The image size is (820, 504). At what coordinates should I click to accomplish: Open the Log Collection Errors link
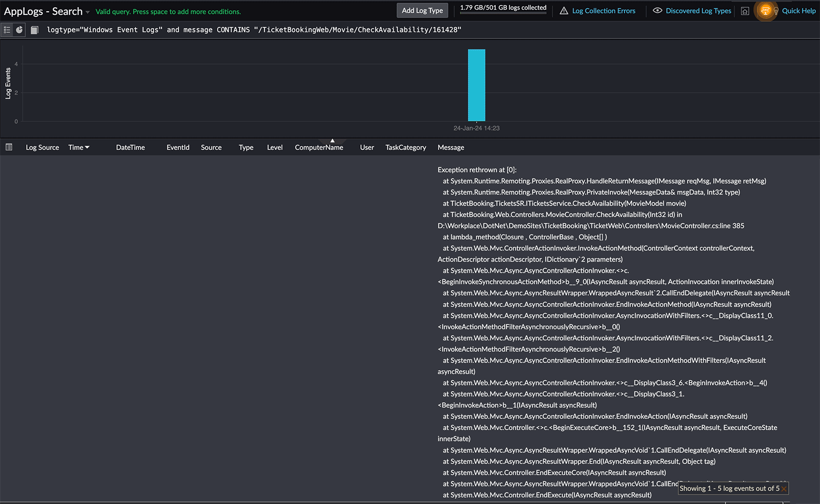[x=603, y=11]
